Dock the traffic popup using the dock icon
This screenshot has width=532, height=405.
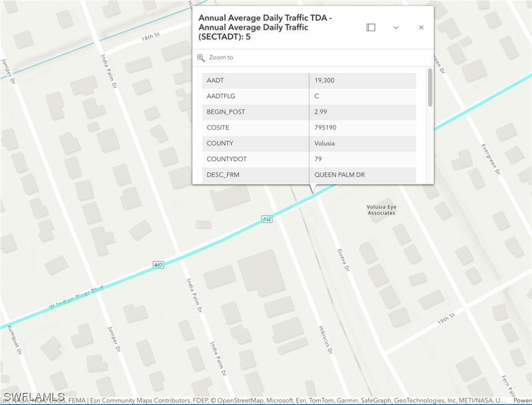point(370,27)
